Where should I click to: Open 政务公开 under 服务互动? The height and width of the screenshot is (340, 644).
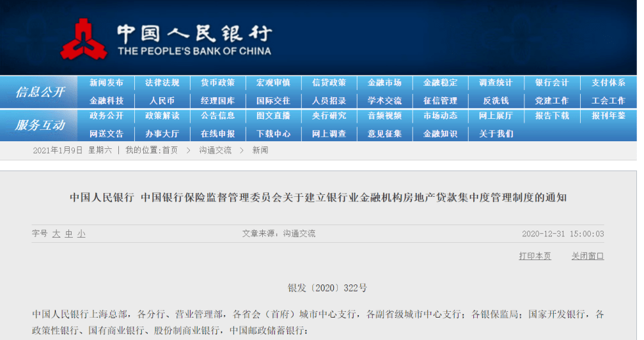(x=106, y=116)
